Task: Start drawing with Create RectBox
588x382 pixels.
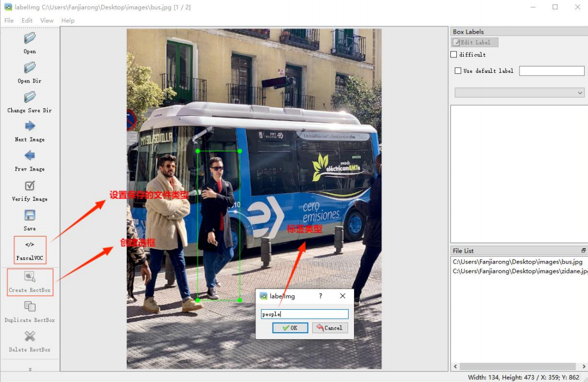Action: click(30, 282)
